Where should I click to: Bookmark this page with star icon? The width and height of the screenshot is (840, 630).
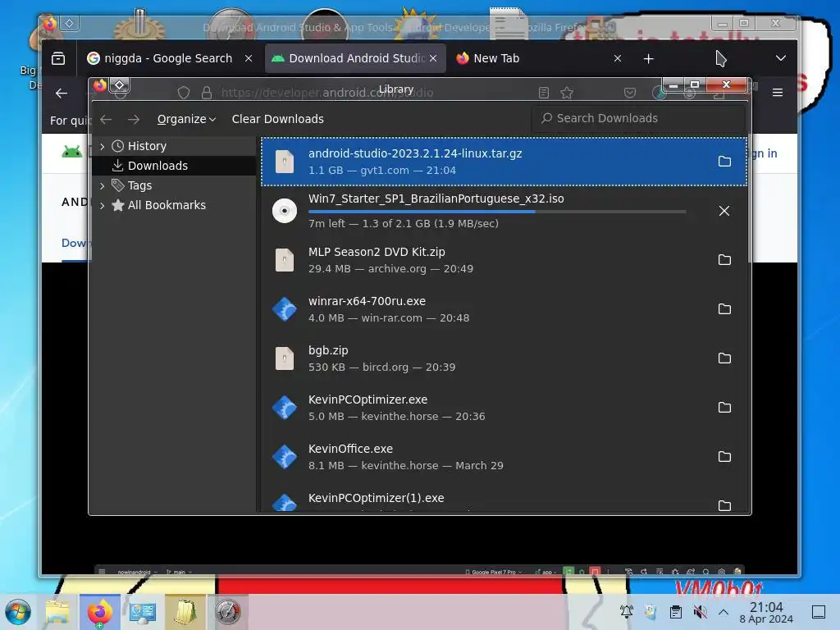pos(567,93)
